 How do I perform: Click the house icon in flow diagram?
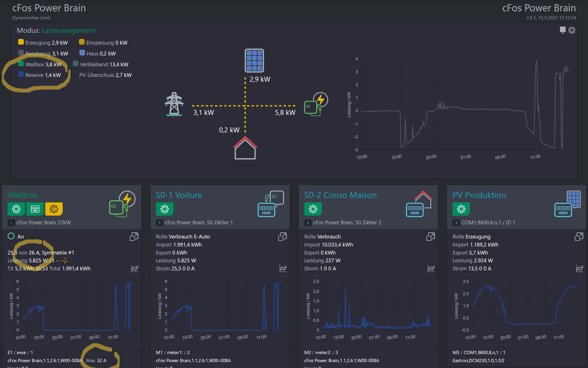(x=245, y=148)
